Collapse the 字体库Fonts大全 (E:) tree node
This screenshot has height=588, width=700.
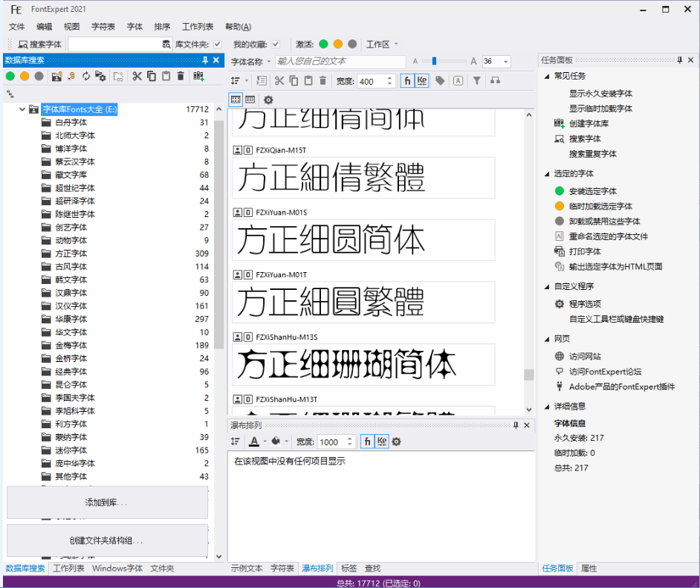point(22,109)
